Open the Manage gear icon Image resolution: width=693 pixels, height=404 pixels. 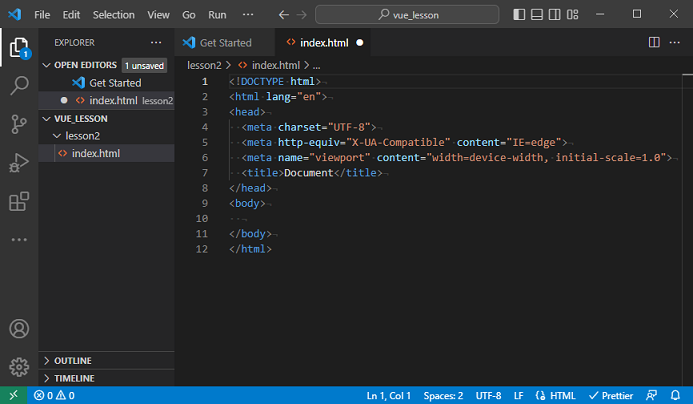[x=19, y=367]
